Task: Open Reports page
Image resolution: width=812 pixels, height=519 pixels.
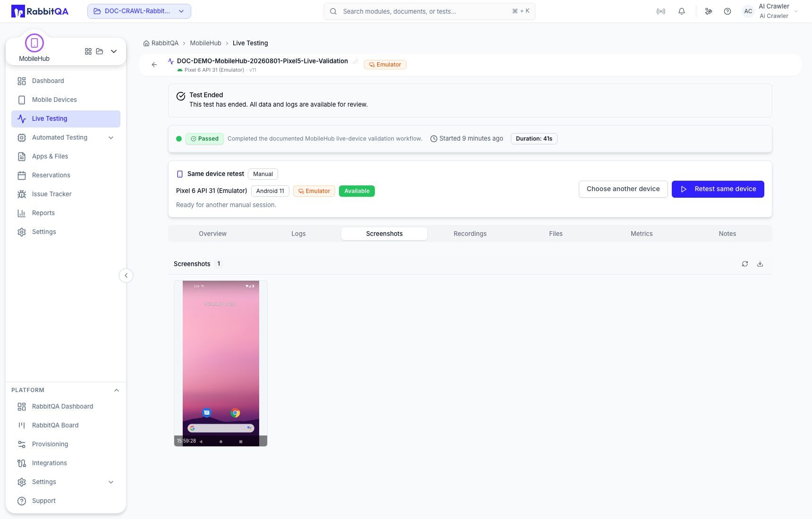Action: click(x=66, y=213)
